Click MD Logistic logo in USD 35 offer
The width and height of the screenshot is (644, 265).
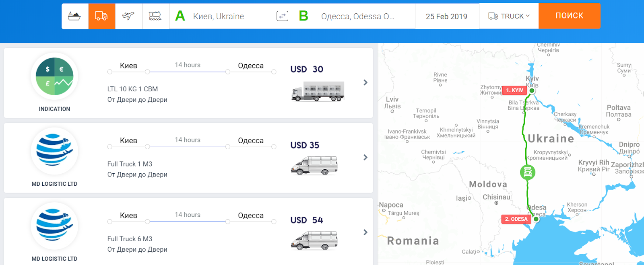tap(54, 151)
